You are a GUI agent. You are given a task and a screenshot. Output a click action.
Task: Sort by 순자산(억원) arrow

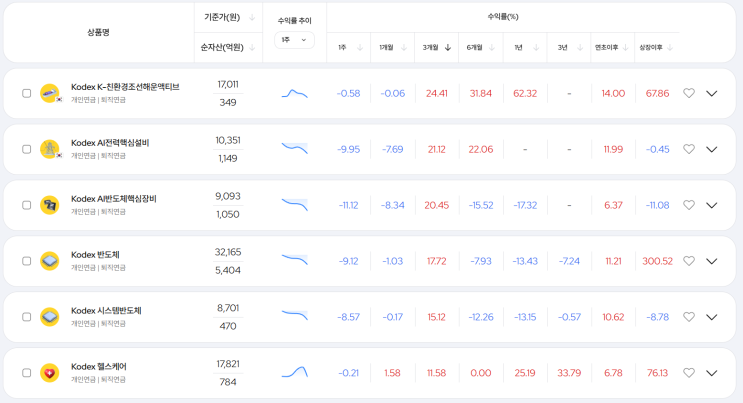click(252, 47)
